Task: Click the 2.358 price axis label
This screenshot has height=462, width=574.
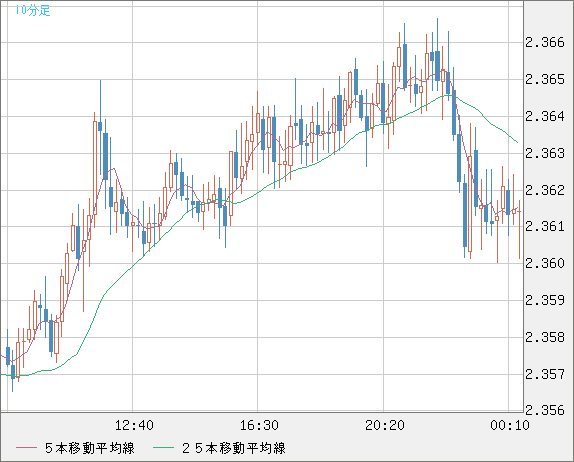Action: (x=545, y=337)
